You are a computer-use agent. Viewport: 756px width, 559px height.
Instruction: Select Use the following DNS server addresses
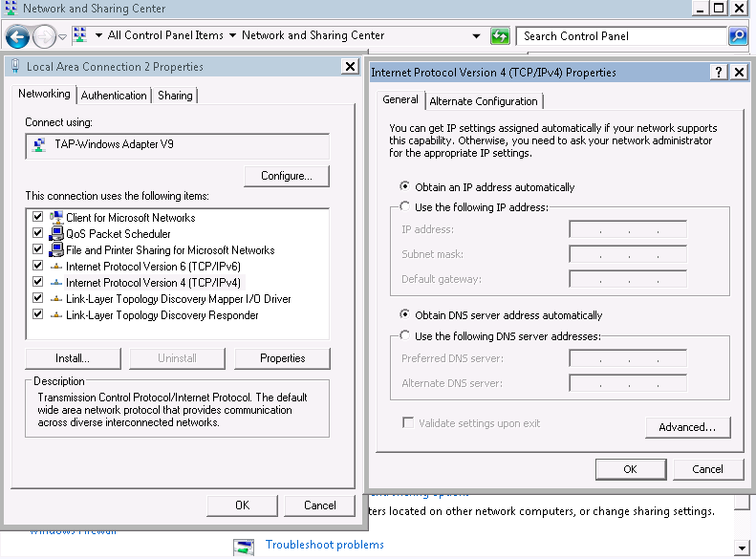(405, 335)
